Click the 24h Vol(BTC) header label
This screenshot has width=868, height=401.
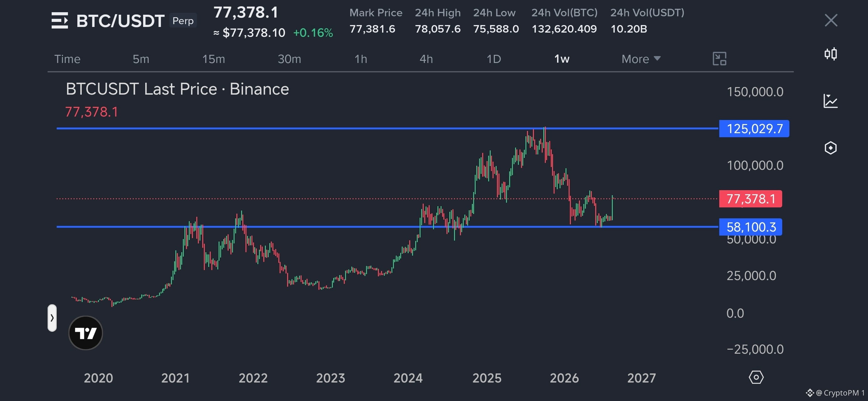(x=564, y=13)
